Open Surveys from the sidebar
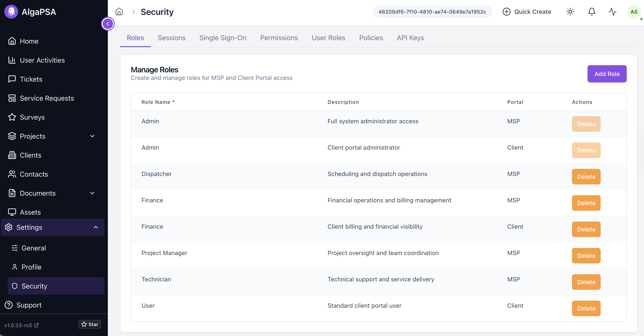Screen dimensions: 644x336 click(32, 117)
